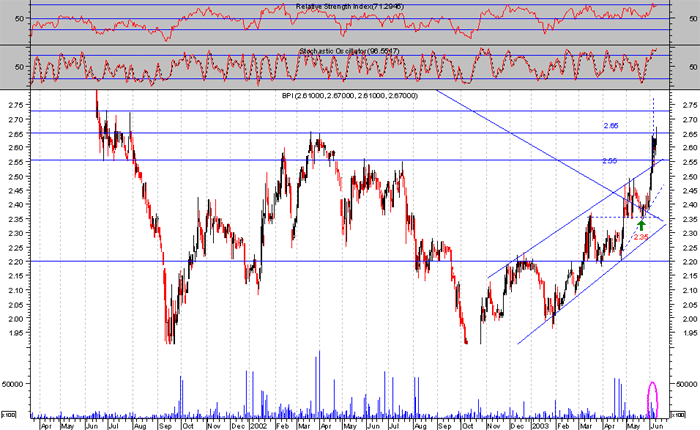Screen dimensions: 700x430
Task: Click the RSI panel's right 50 label
Action: pyautogui.click(x=693, y=19)
